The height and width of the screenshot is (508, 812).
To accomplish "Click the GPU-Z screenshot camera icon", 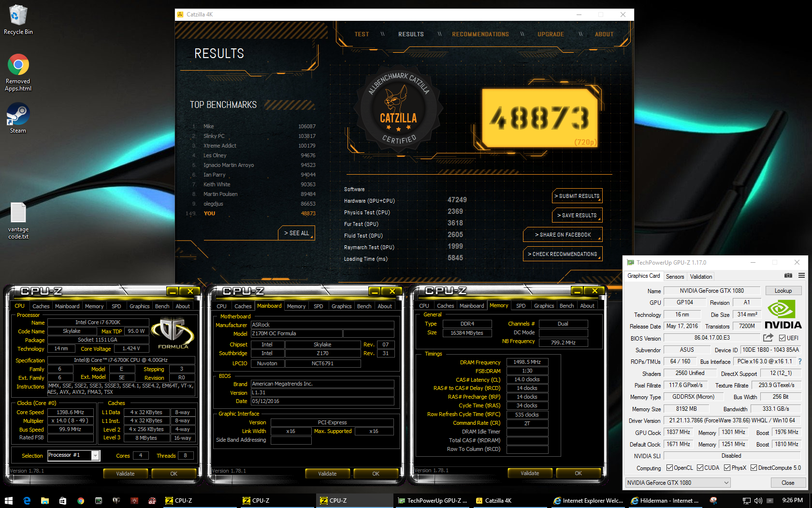I will [788, 275].
